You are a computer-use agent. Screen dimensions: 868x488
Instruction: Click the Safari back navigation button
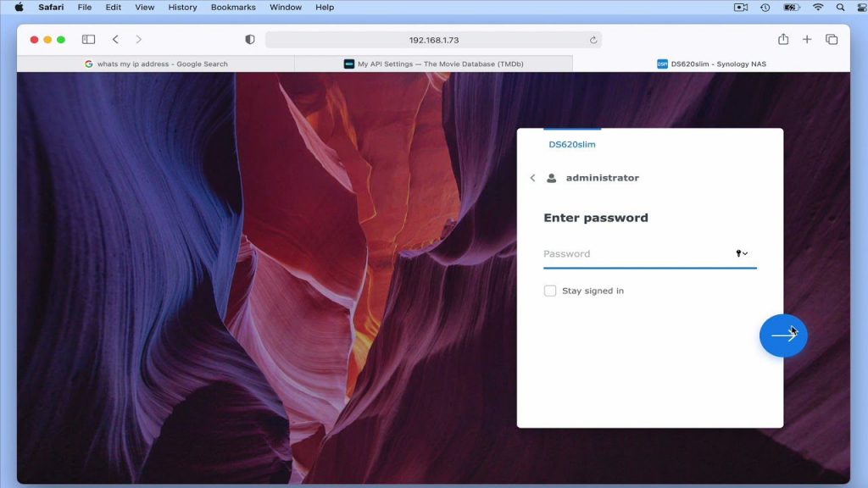pos(115,39)
